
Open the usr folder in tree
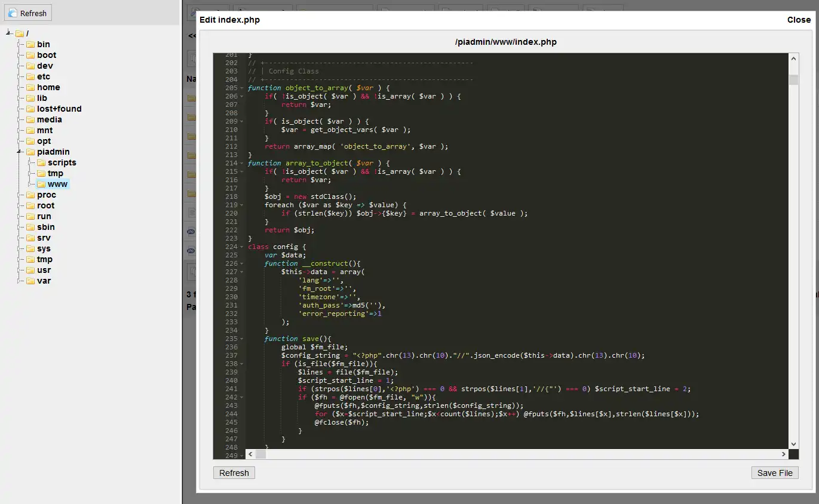pyautogui.click(x=44, y=270)
